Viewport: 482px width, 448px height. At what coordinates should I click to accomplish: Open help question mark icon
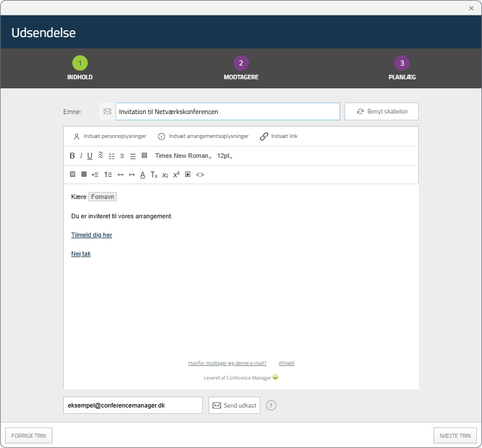[x=271, y=405]
